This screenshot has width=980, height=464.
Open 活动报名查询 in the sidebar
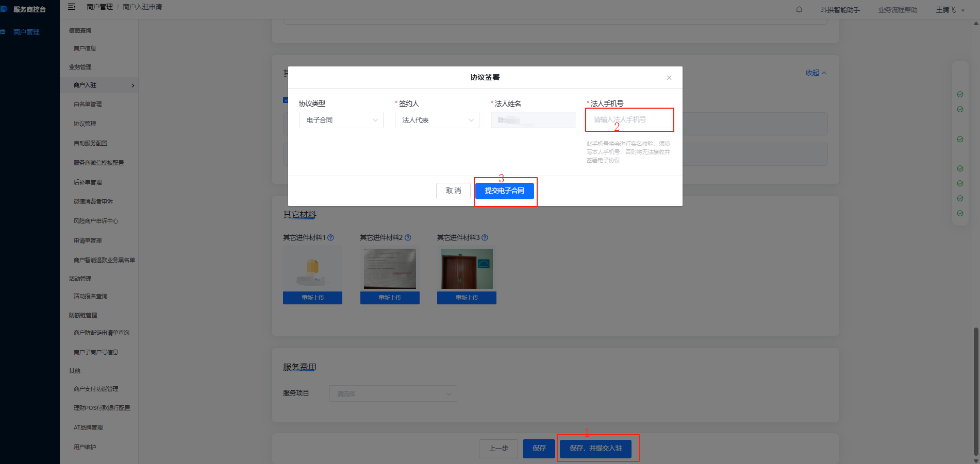click(x=90, y=296)
